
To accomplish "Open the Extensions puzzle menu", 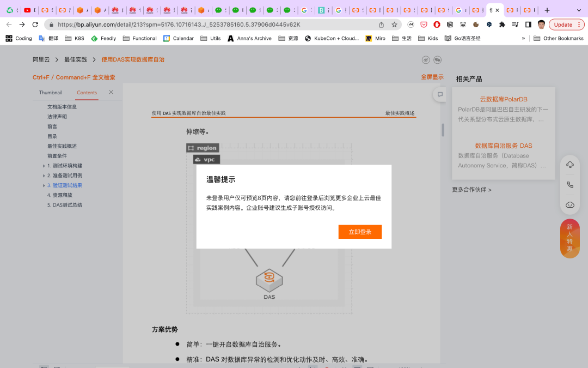I will pos(502,25).
